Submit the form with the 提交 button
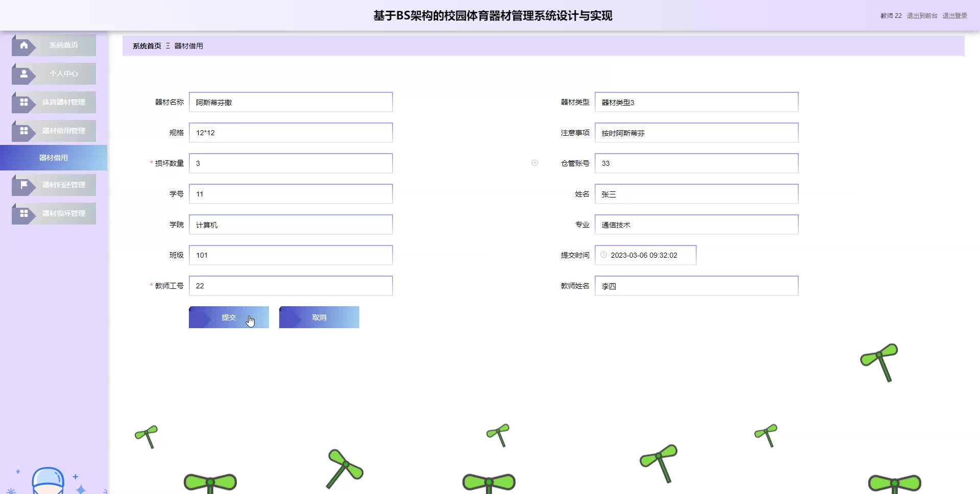This screenshot has width=980, height=494. 229,317
